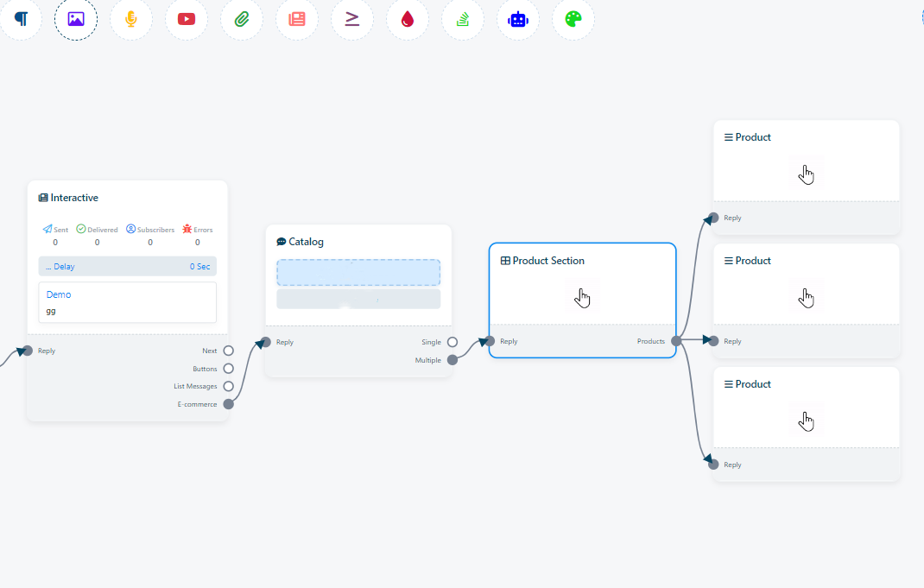The image size is (924, 588).
Task: Select the paragraph text component icon
Action: point(21,19)
